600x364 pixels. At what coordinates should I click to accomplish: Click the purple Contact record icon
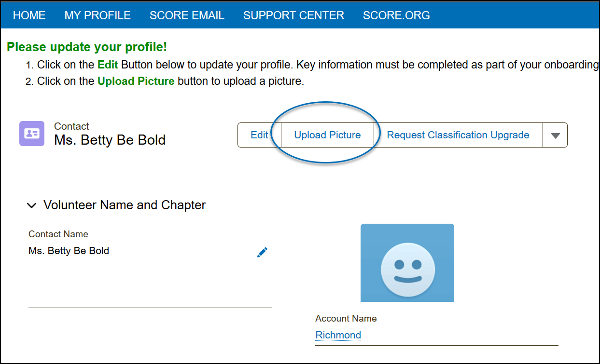pos(32,134)
